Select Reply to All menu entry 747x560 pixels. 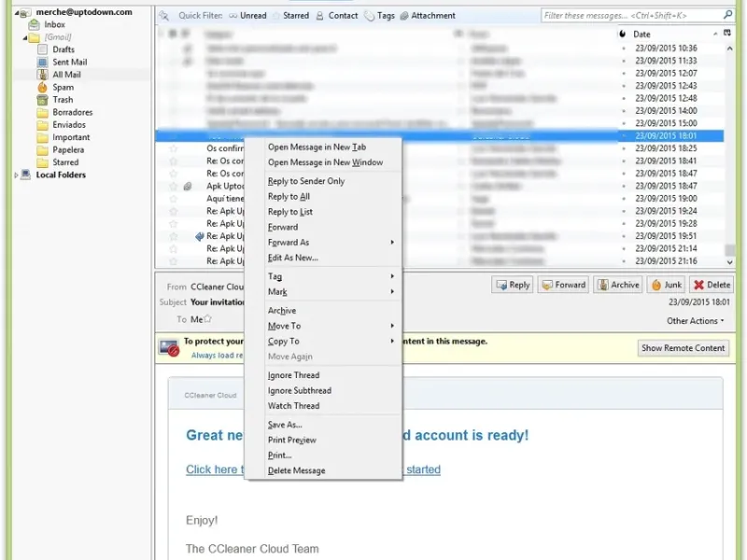tap(289, 196)
